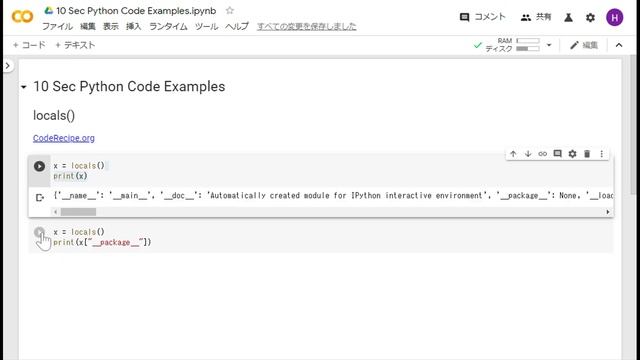This screenshot has height=360, width=640.
Task: Click the flask experiment icon
Action: [x=568, y=17]
